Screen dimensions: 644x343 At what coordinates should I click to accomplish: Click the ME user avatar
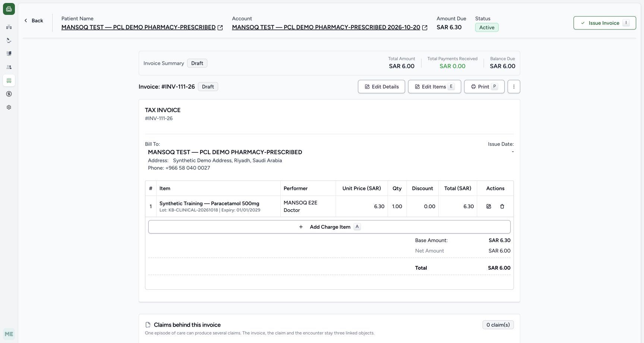[x=9, y=334]
